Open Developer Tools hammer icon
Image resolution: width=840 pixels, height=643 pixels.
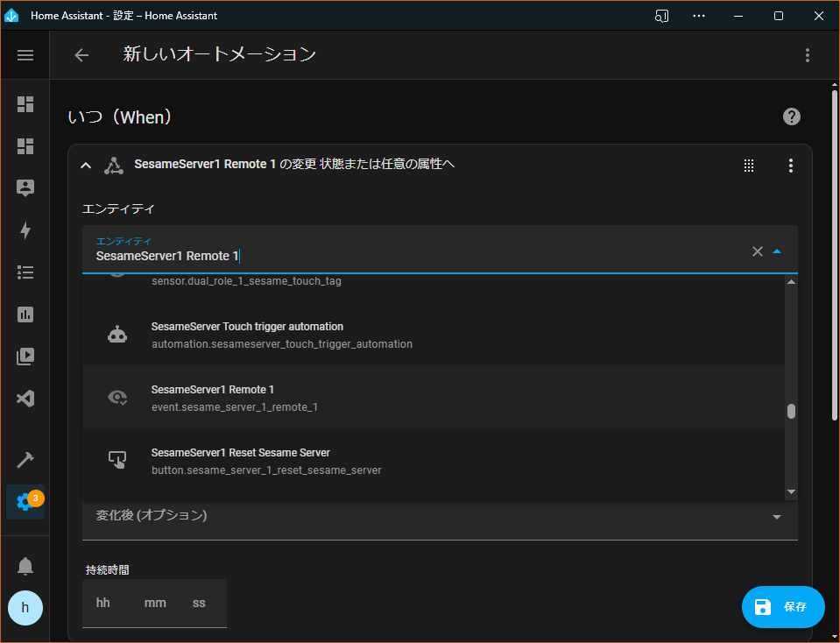tap(25, 460)
